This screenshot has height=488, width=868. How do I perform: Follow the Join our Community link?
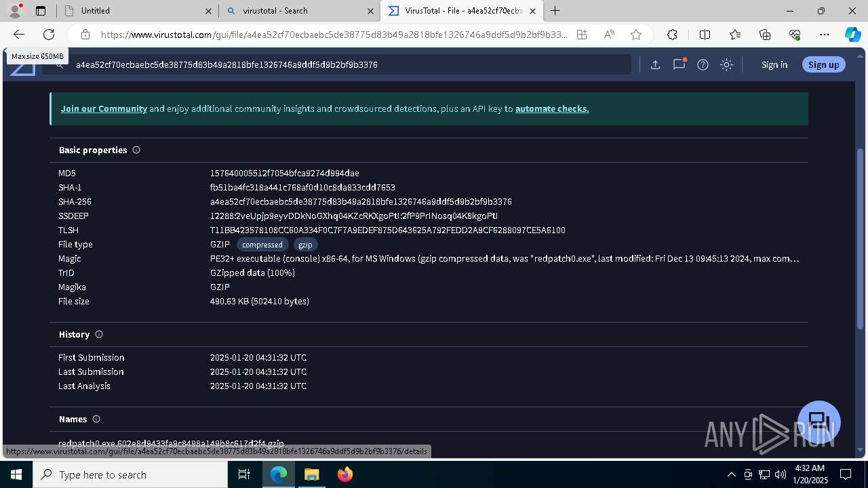tap(104, 108)
